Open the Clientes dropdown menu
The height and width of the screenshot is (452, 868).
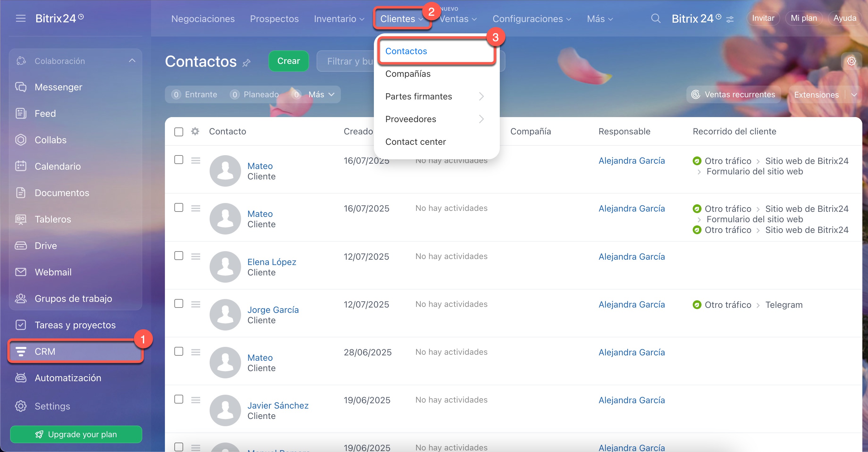tap(402, 19)
